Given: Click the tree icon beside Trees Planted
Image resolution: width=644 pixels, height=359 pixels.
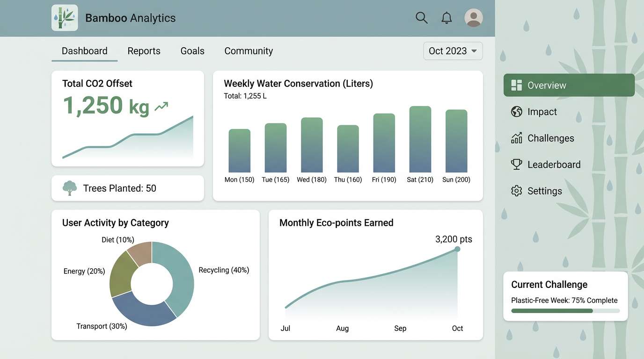Looking at the screenshot, I should point(69,188).
